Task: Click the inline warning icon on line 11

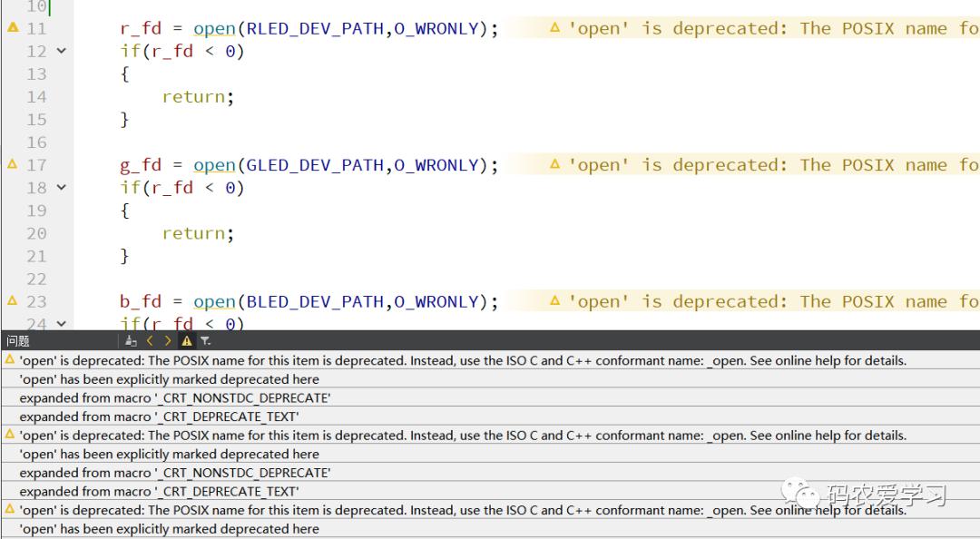Action: [555, 27]
